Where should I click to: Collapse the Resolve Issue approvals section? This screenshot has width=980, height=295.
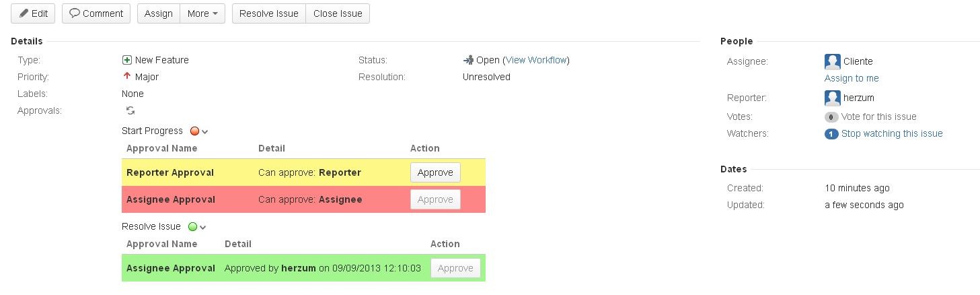click(x=203, y=228)
